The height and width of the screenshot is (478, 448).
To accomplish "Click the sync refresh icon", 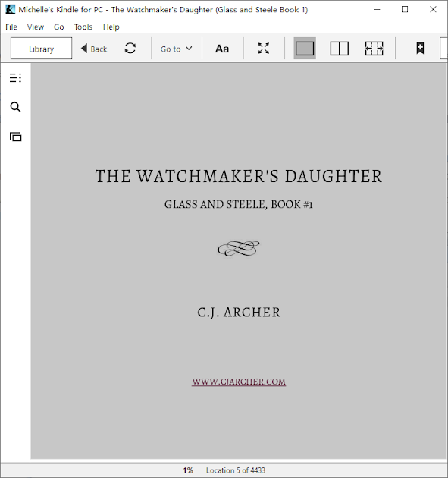I will [x=130, y=48].
